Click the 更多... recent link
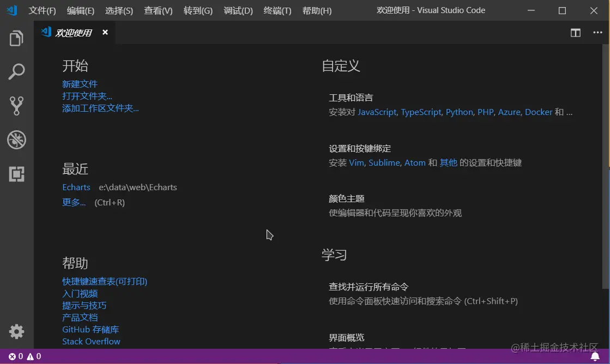This screenshot has width=610, height=364. 74,202
